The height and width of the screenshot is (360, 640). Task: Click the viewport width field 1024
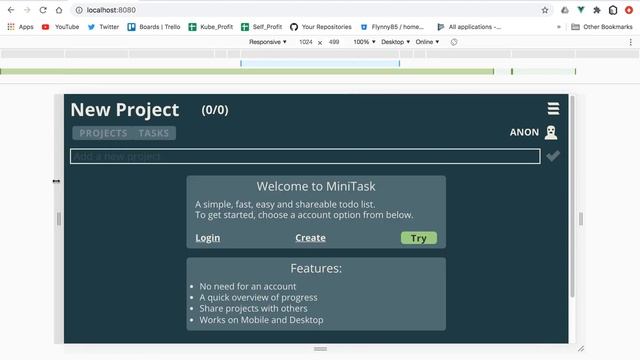click(x=306, y=42)
